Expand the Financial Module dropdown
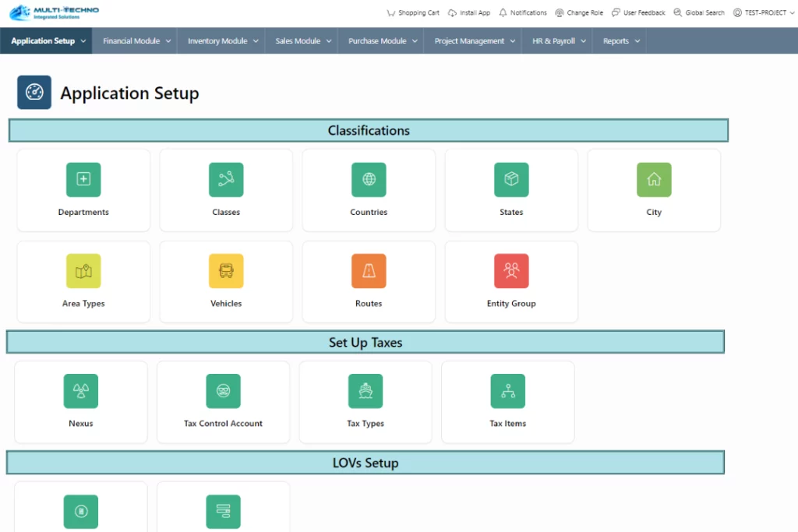 [x=136, y=41]
